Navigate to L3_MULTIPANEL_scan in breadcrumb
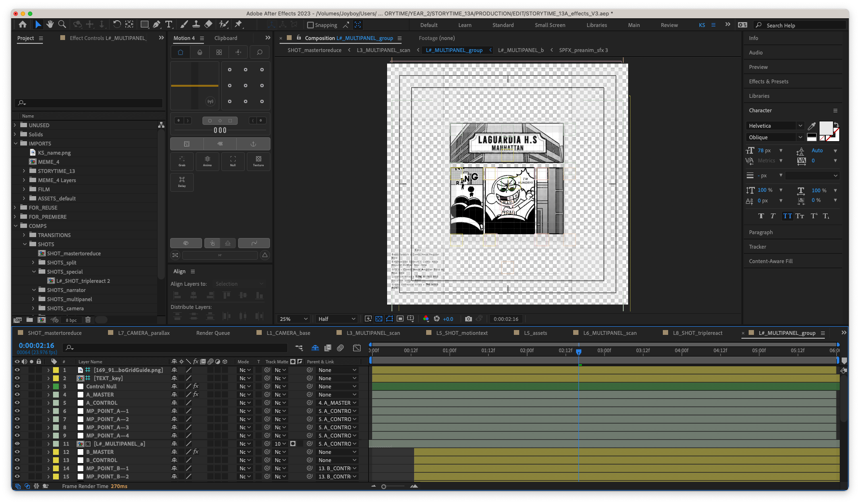Image resolution: width=860 pixels, height=504 pixels. (x=383, y=50)
